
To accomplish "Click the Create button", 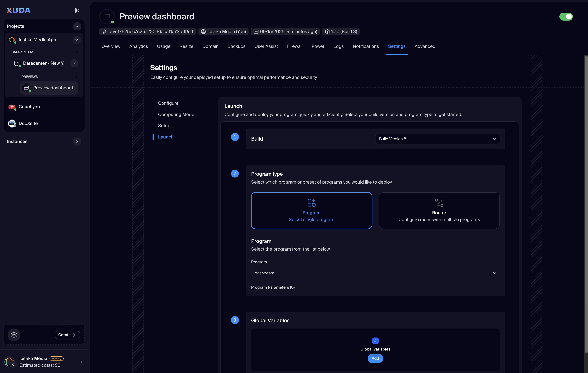I will [x=67, y=335].
